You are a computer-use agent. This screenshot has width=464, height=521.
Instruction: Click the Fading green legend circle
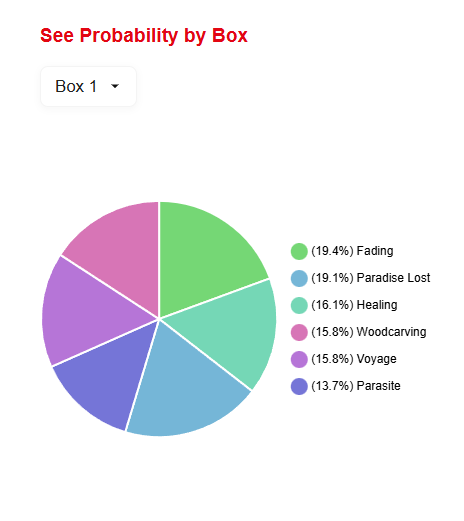tap(299, 251)
